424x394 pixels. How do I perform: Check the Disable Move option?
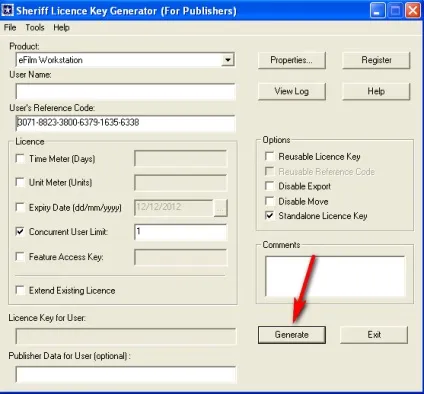coord(269,201)
